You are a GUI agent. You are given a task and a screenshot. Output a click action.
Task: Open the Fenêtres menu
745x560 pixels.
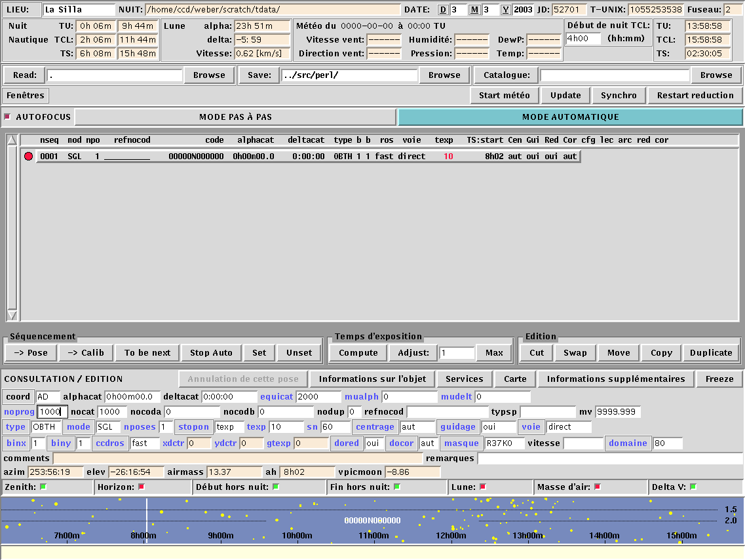[26, 95]
